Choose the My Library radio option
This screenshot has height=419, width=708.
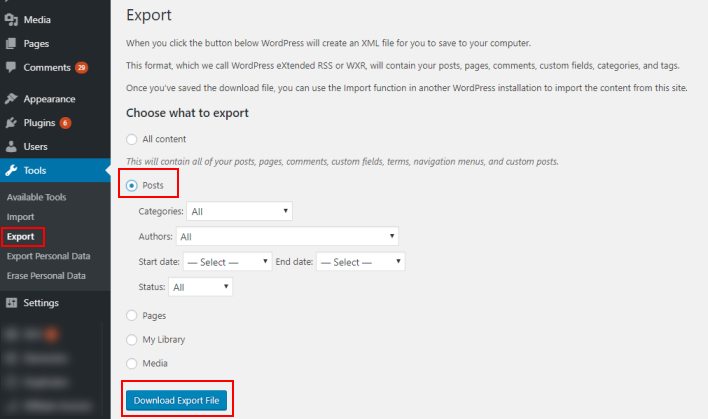[x=131, y=339]
